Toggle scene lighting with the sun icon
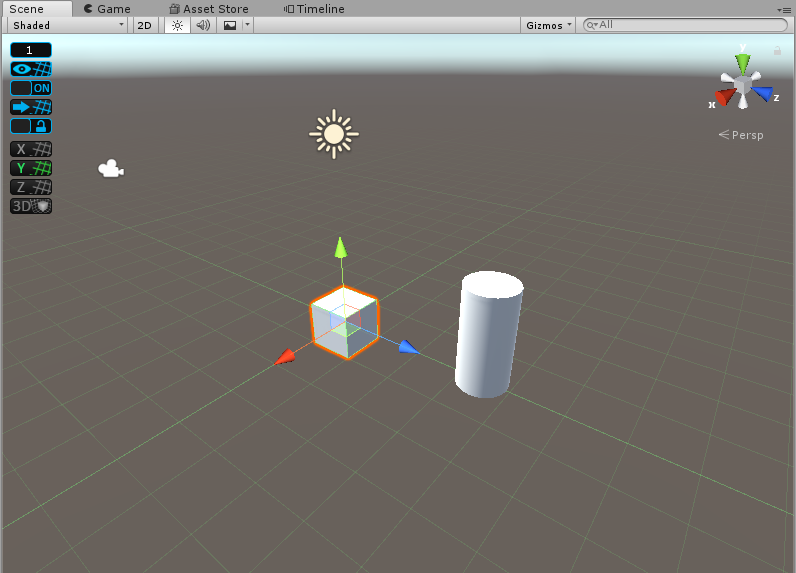 coord(177,25)
